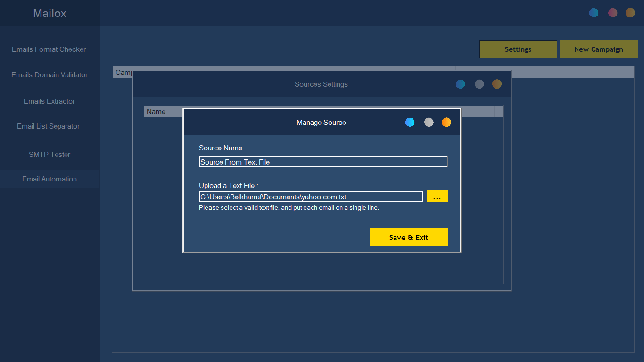This screenshot has width=644, height=362.
Task: Select the Emails Format Checker tool
Action: pyautogui.click(x=50, y=49)
